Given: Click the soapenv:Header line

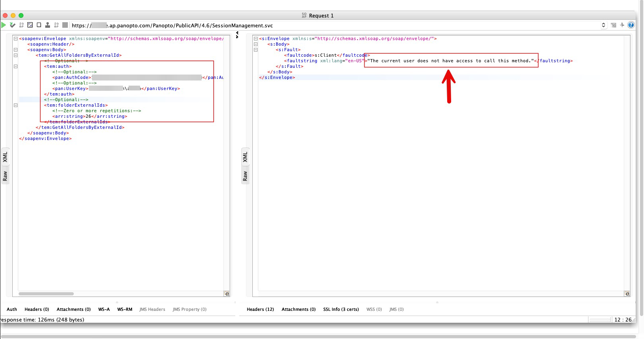Looking at the screenshot, I should click(x=51, y=44).
